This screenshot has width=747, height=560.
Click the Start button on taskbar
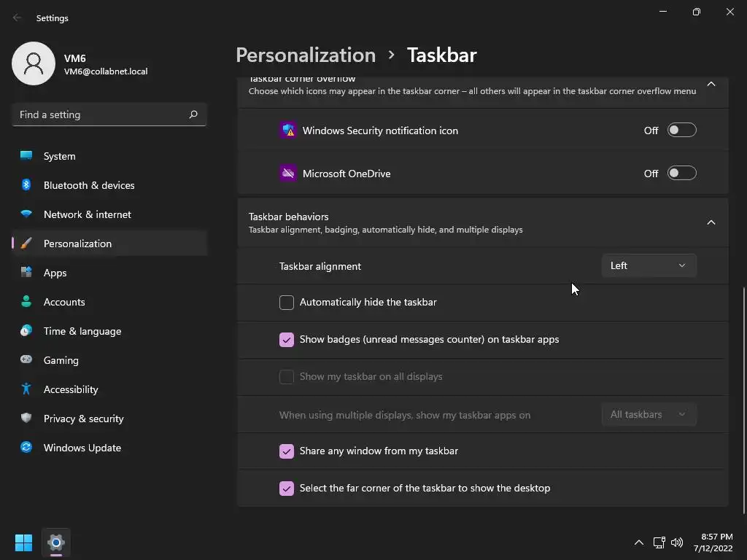coord(23,542)
